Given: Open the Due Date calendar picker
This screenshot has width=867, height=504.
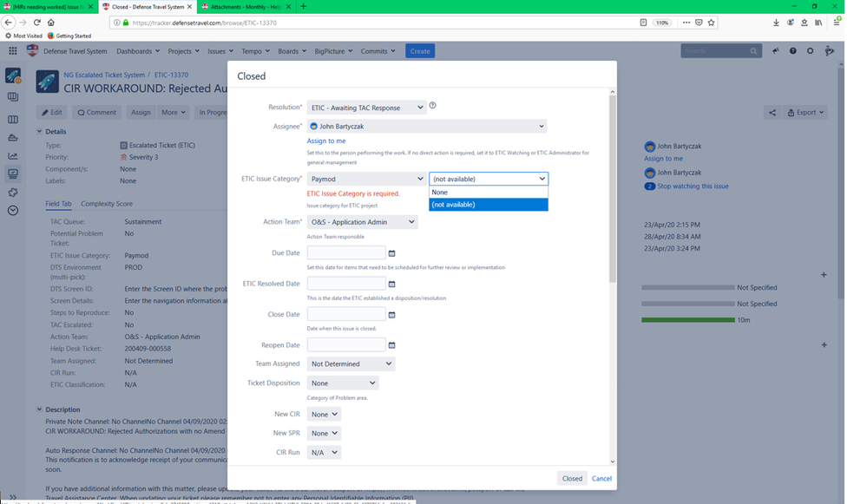Looking at the screenshot, I should [x=391, y=253].
